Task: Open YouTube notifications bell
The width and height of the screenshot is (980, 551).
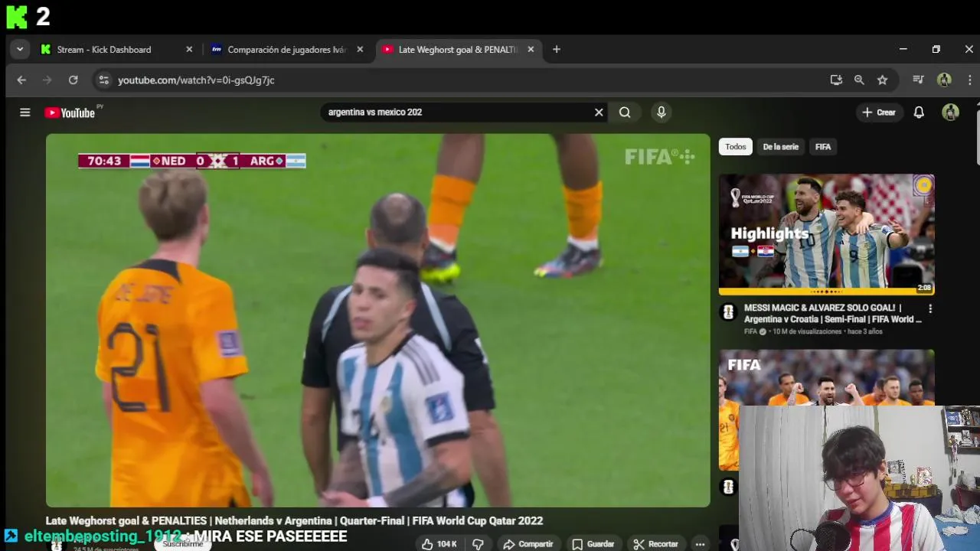Action: click(919, 112)
